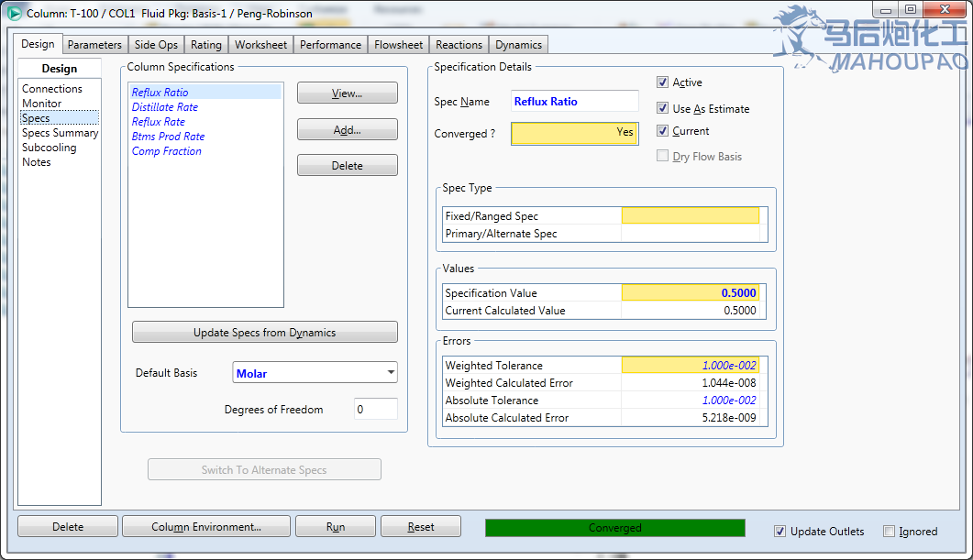This screenshot has width=973, height=560.
Task: Click the Weighted Tolerance value cell
Action: click(690, 366)
